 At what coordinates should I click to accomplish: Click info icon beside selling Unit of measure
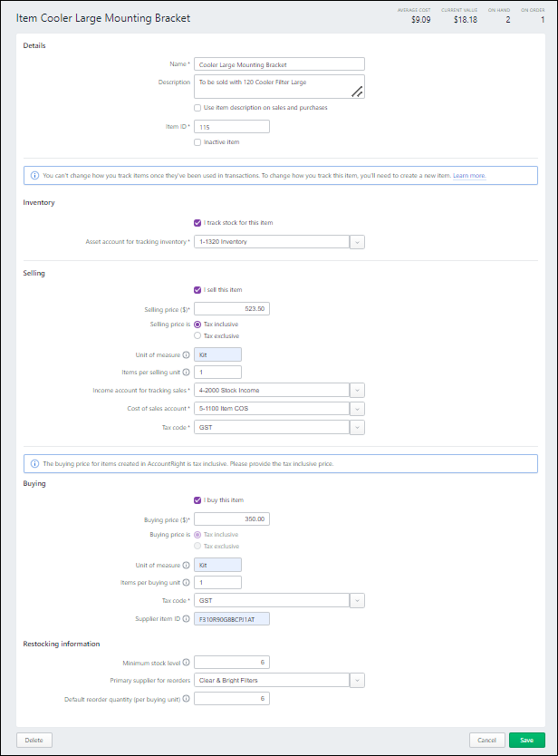(x=187, y=354)
